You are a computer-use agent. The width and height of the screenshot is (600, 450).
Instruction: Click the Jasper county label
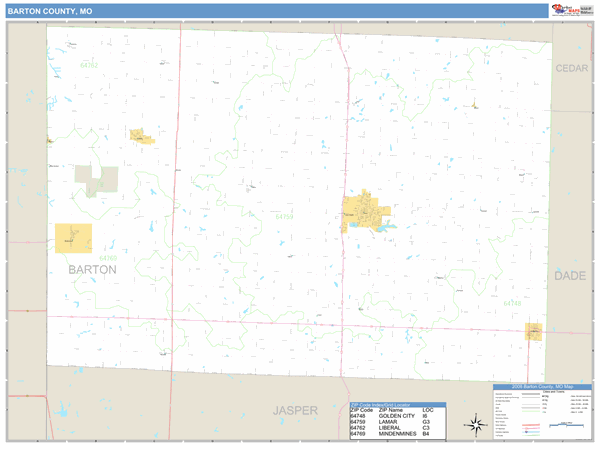[x=296, y=410]
